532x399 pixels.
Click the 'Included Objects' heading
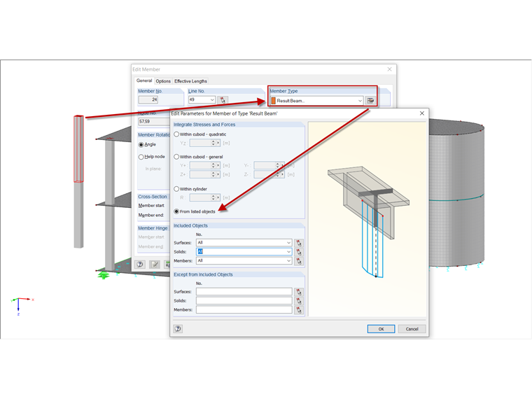[x=190, y=225]
